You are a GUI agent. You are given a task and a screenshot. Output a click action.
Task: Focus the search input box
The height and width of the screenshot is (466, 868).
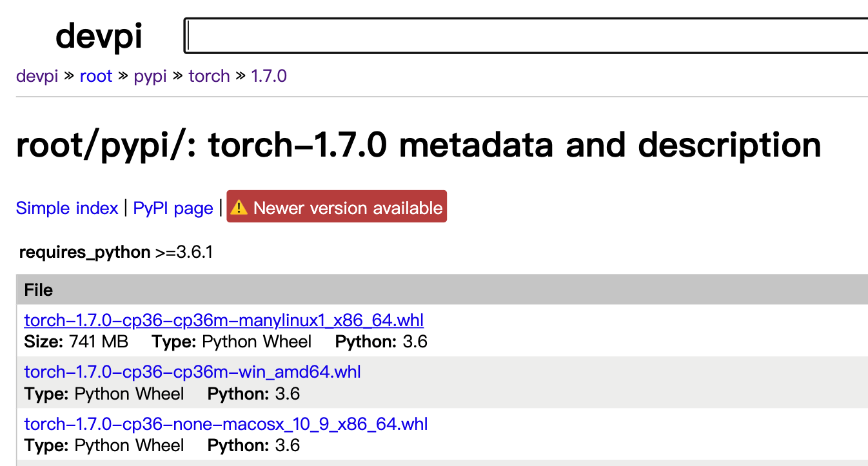click(x=526, y=35)
